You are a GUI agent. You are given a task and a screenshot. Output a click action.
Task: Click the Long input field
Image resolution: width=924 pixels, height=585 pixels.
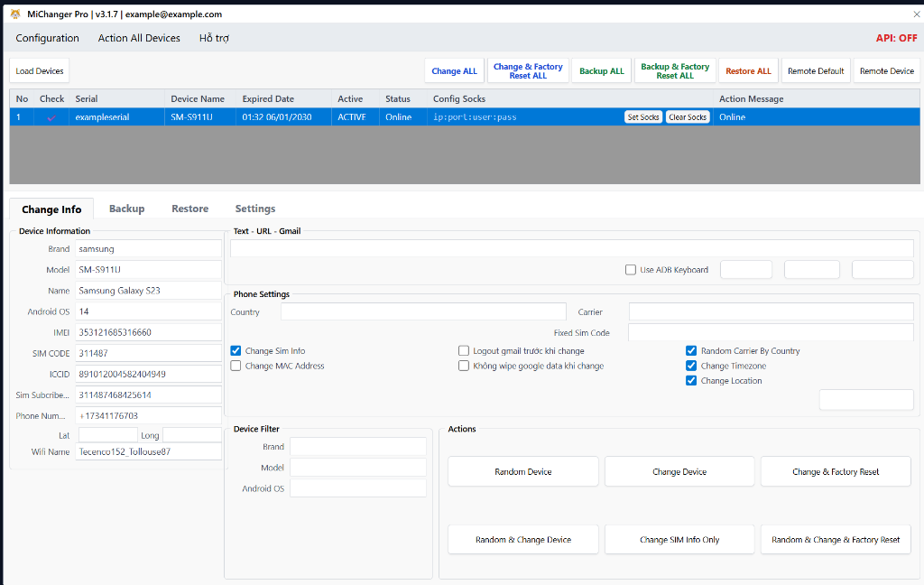coord(192,435)
